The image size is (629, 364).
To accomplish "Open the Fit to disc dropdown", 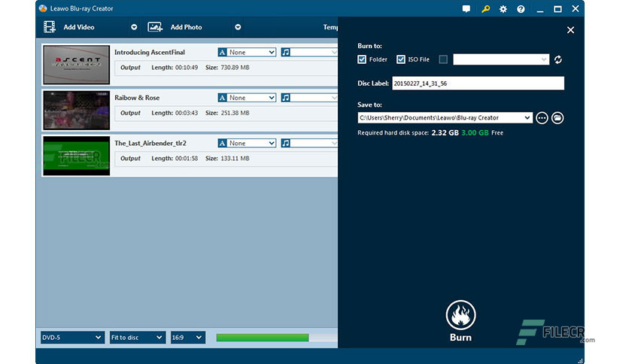I will tap(137, 338).
